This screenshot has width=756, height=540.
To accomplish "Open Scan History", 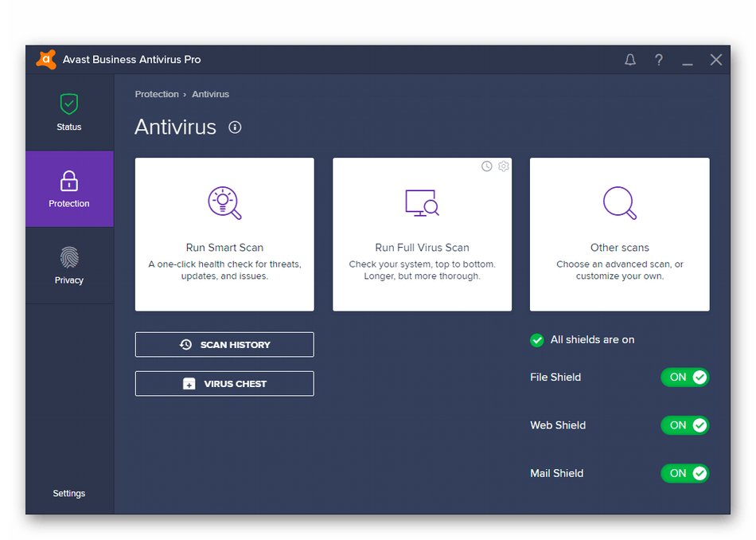I will click(x=224, y=345).
